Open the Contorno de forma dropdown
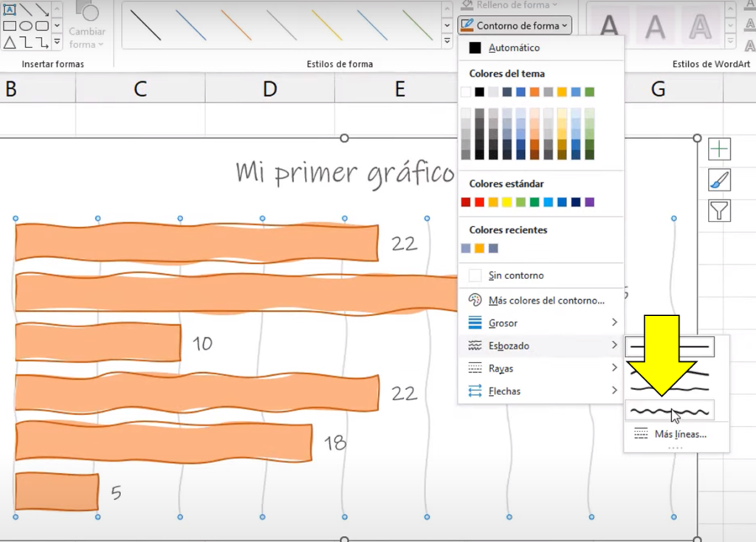This screenshot has width=756, height=542. point(515,26)
